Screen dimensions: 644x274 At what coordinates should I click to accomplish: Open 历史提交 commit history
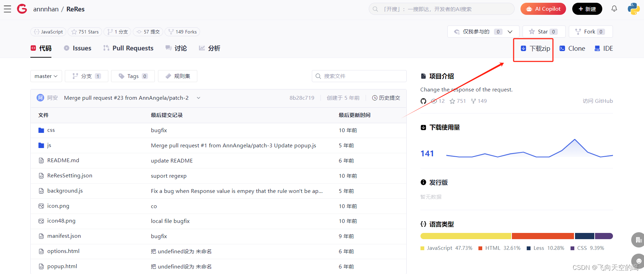pyautogui.click(x=386, y=98)
